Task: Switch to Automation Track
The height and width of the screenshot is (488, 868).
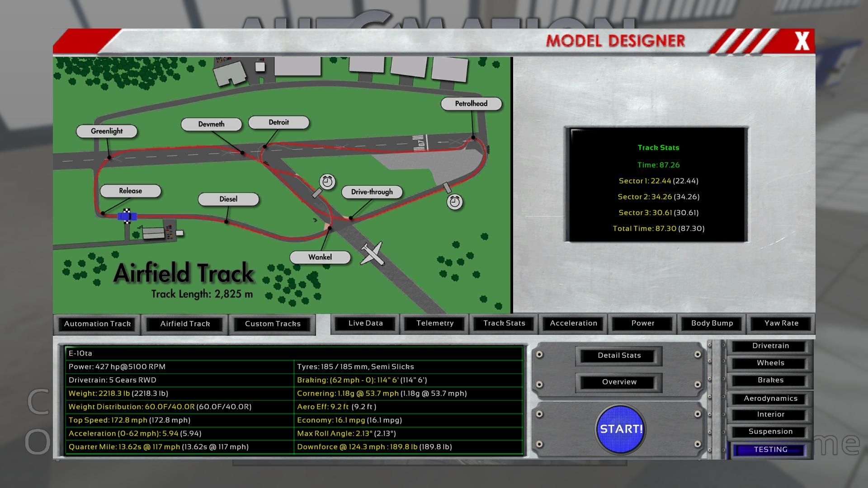Action: (x=97, y=324)
